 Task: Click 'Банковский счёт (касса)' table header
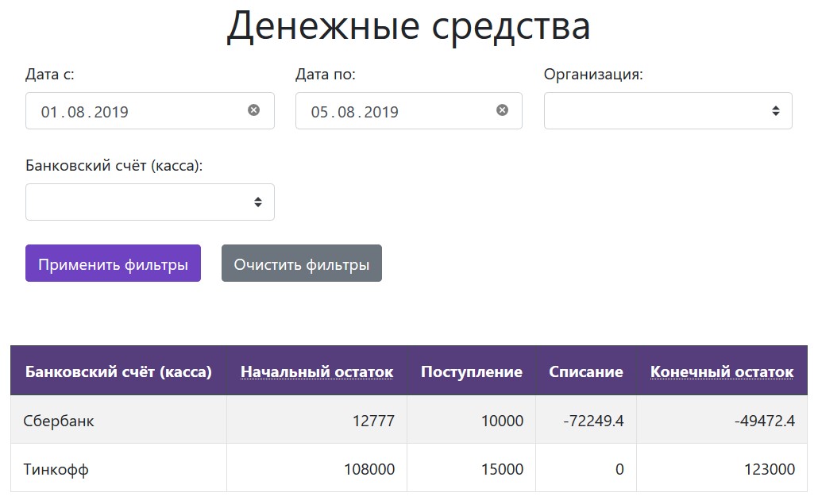tap(118, 371)
